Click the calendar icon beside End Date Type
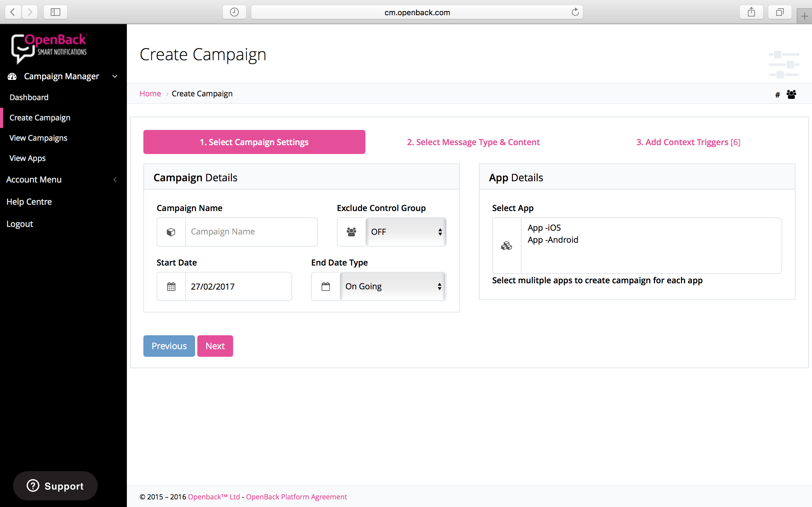The width and height of the screenshot is (812, 507). pyautogui.click(x=325, y=286)
